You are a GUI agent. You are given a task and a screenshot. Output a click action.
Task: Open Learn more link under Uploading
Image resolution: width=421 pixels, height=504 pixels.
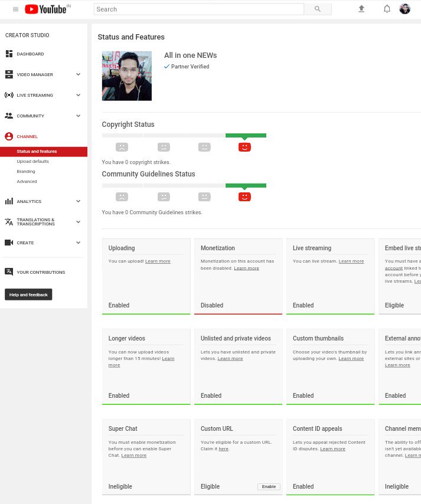(158, 261)
